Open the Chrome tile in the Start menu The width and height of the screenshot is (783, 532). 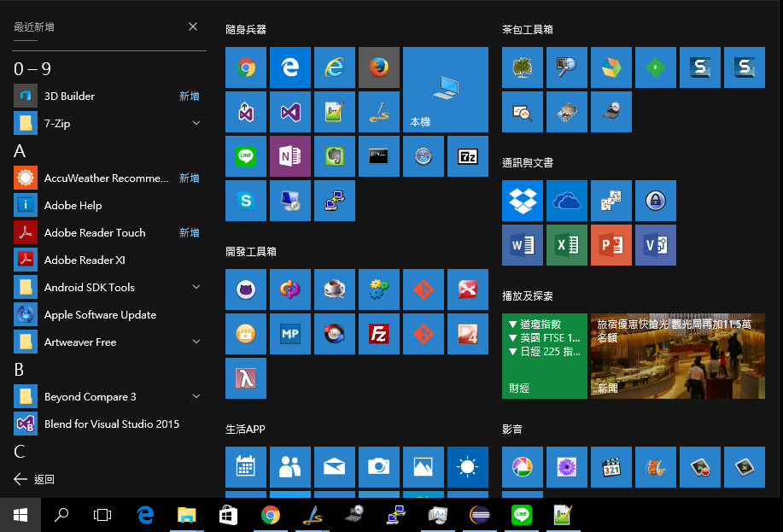click(246, 67)
